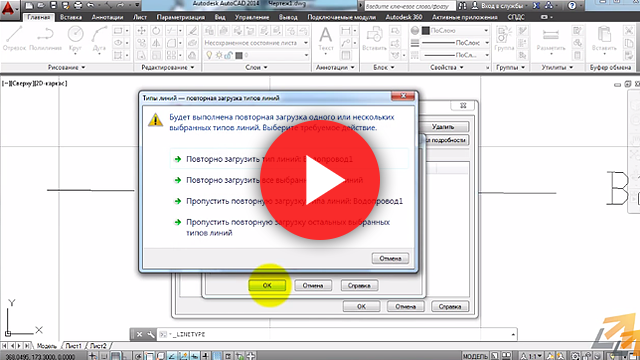The width and height of the screenshot is (640, 360).
Task: Expand the Свойства panel
Action: (447, 67)
